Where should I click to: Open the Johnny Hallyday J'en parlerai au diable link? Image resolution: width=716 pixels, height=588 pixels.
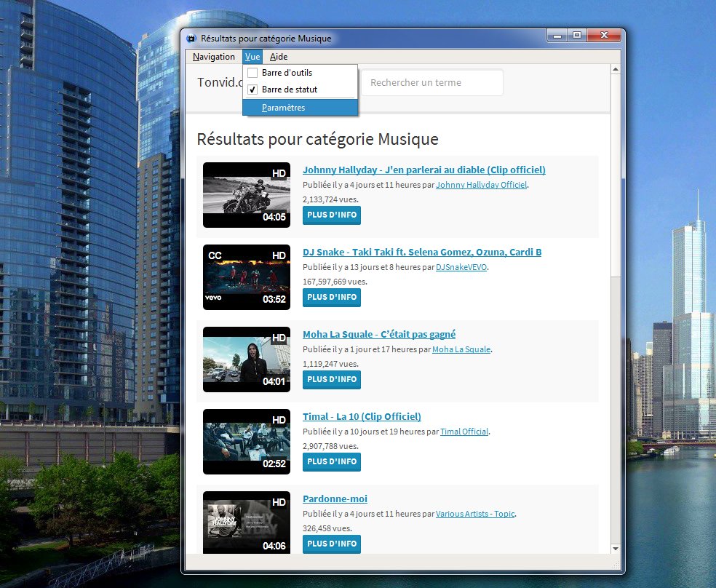click(x=423, y=170)
